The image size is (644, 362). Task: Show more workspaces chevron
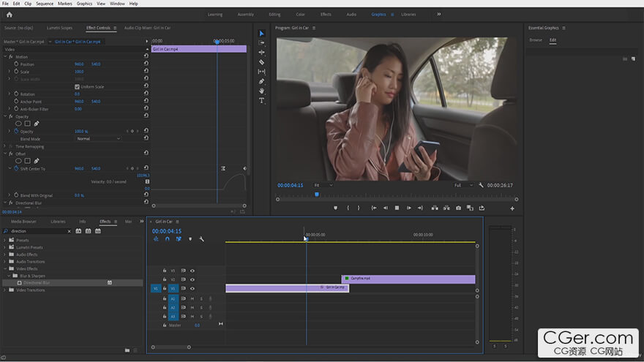click(x=438, y=14)
